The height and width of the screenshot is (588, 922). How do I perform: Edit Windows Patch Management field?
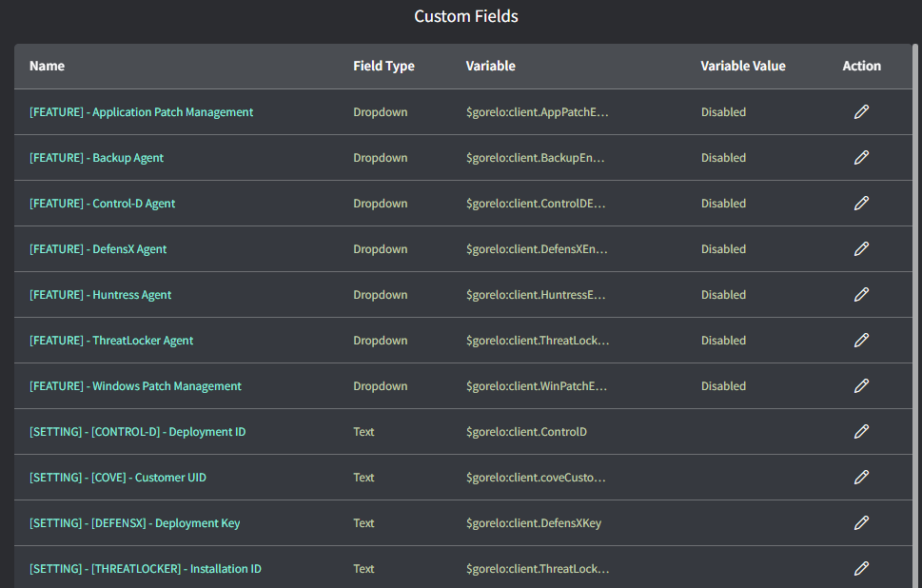point(861,385)
